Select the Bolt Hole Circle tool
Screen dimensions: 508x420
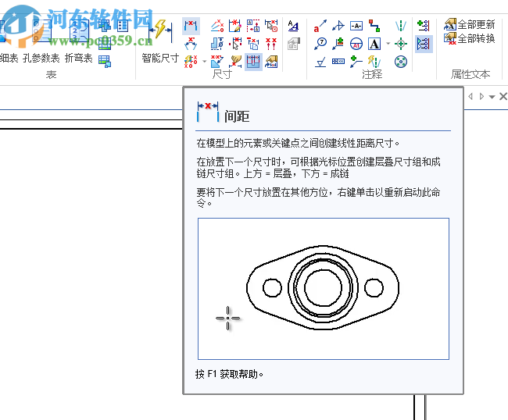[401, 61]
